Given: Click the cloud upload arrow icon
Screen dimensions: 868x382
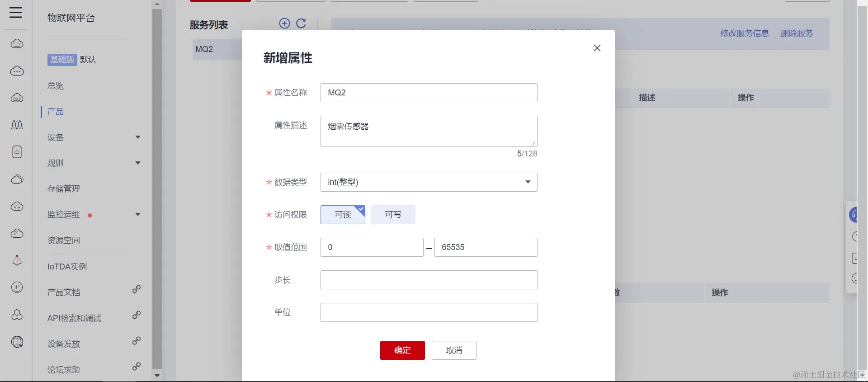Looking at the screenshot, I should pyautogui.click(x=17, y=207).
